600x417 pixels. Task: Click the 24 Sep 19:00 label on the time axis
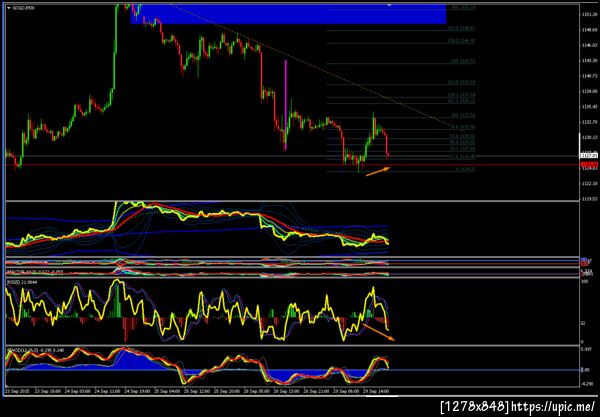139,391
